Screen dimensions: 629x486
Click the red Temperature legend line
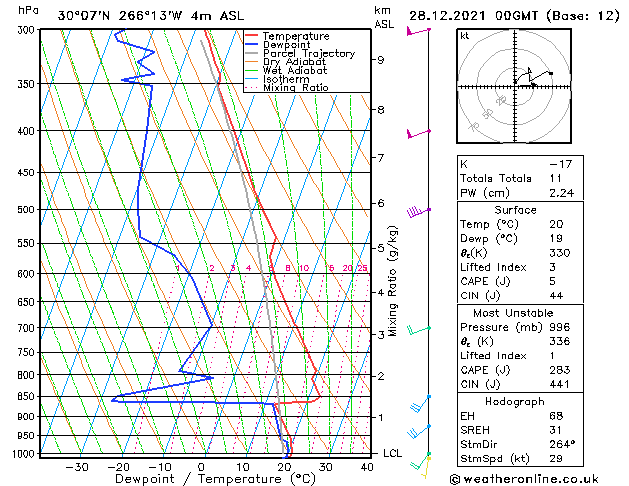click(251, 36)
